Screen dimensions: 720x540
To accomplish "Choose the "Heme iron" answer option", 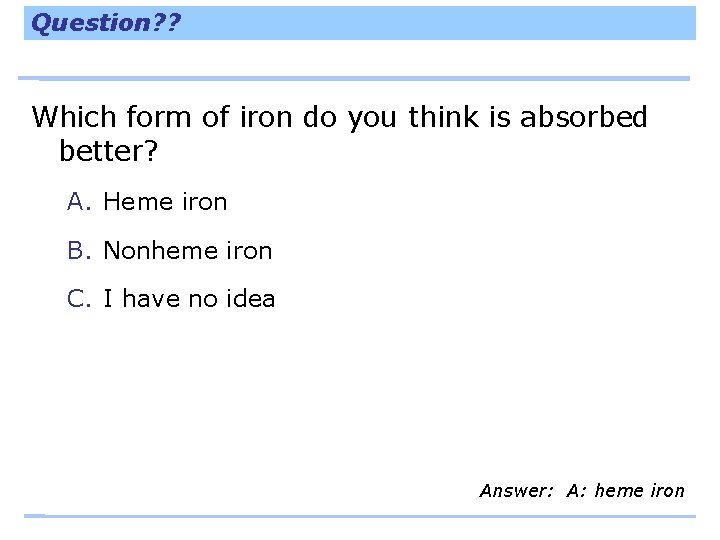I will coord(165,202).
